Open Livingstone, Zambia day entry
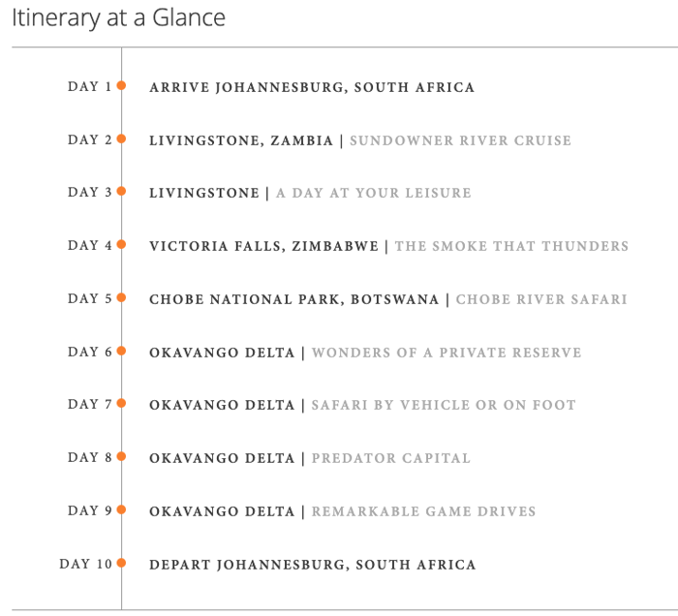Screen dimensions: 678x616 [x=241, y=140]
